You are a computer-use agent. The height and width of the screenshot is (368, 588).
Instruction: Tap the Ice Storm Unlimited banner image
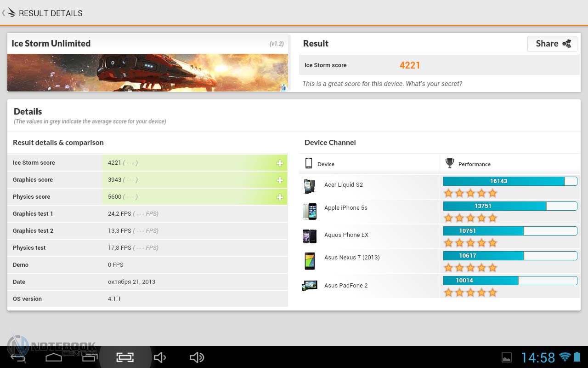click(x=147, y=72)
